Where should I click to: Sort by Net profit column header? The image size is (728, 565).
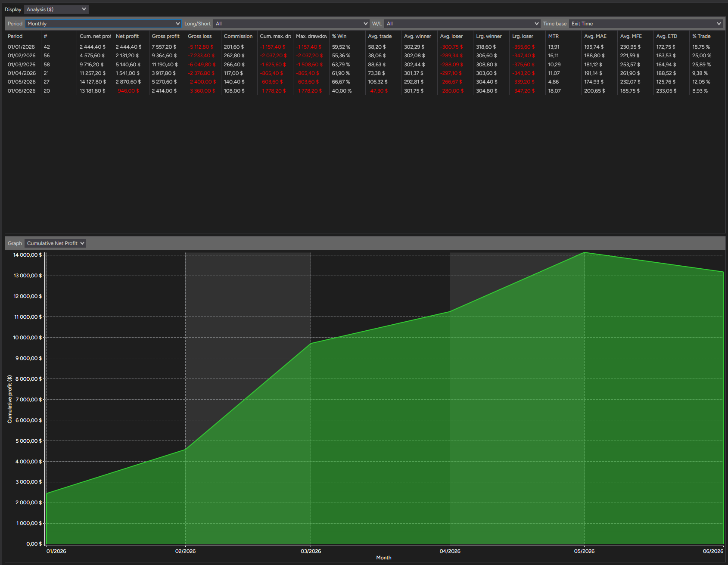point(131,36)
